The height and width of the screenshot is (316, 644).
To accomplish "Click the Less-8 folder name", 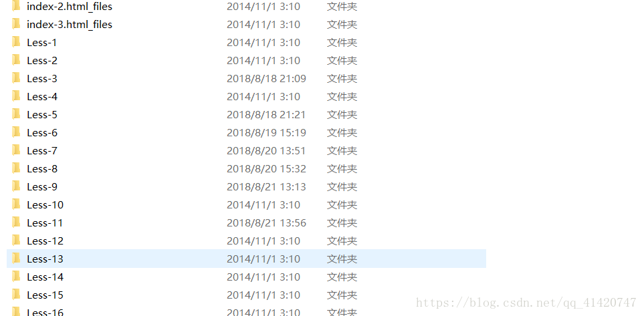I will tap(42, 169).
